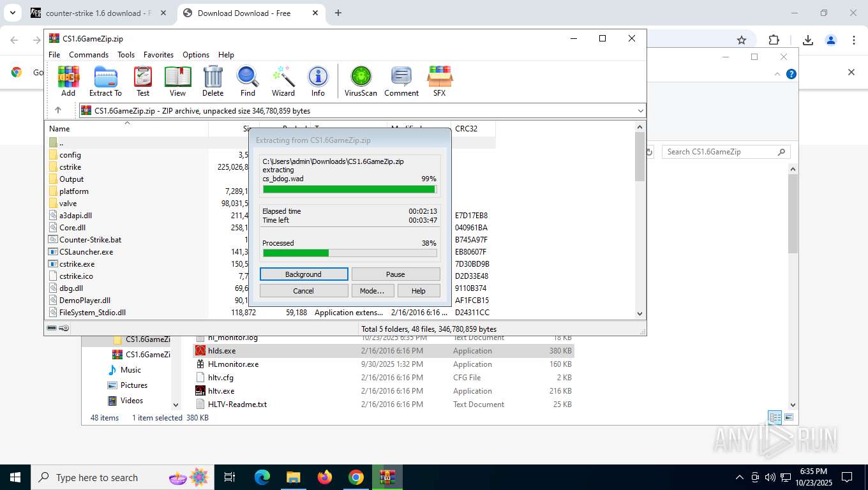The height and width of the screenshot is (490, 868).
Task: Run VirusScan from the toolbar
Action: [361, 81]
